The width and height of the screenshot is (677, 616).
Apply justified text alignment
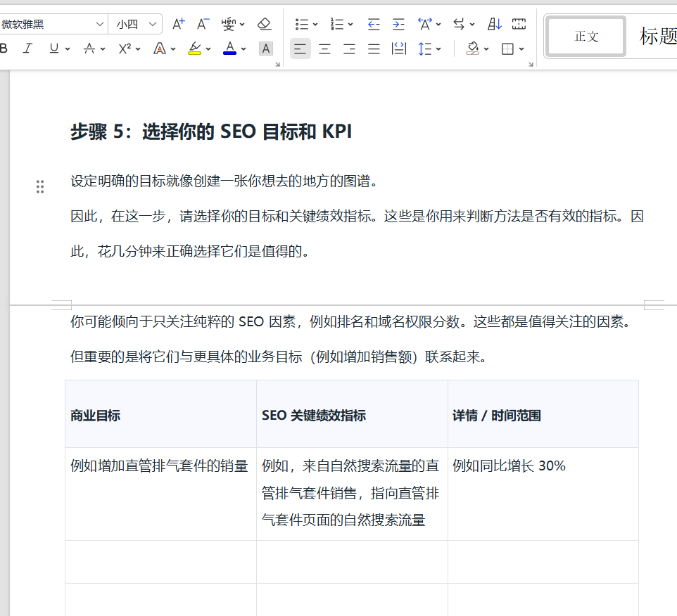[x=374, y=49]
